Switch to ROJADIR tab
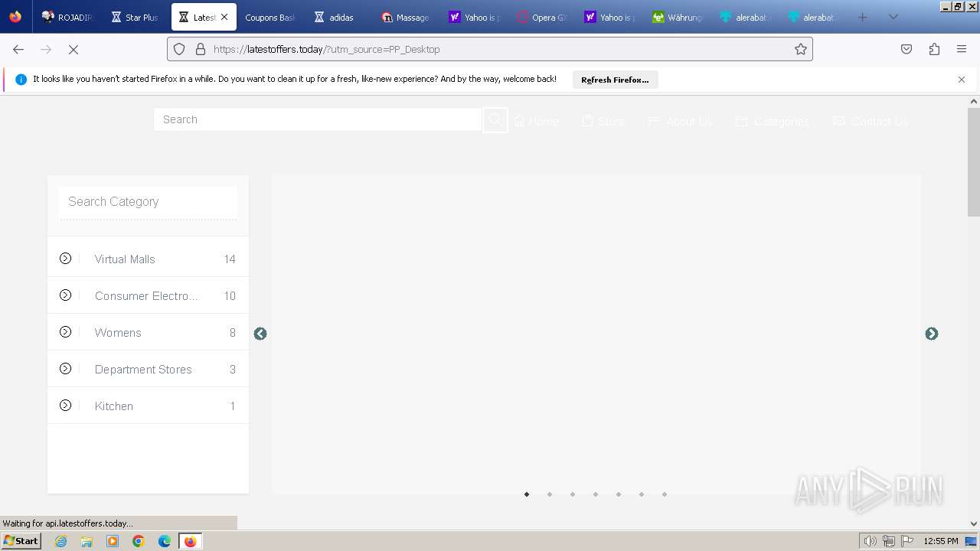Image resolution: width=980 pixels, height=551 pixels. (67, 17)
